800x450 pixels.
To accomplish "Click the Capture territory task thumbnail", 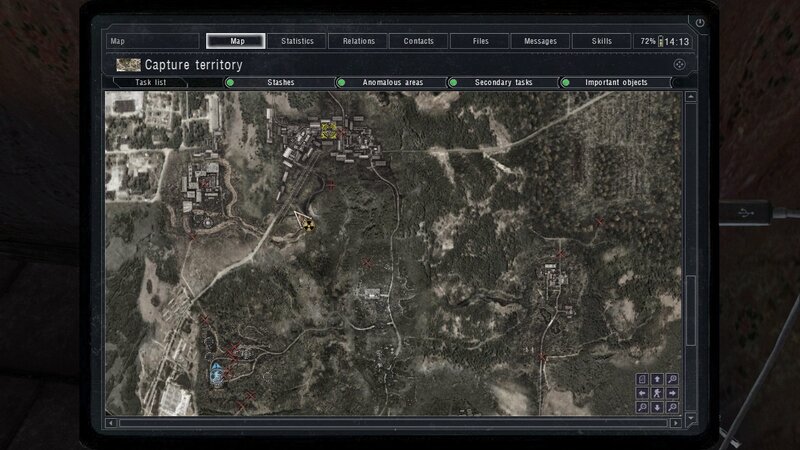I will click(x=128, y=65).
